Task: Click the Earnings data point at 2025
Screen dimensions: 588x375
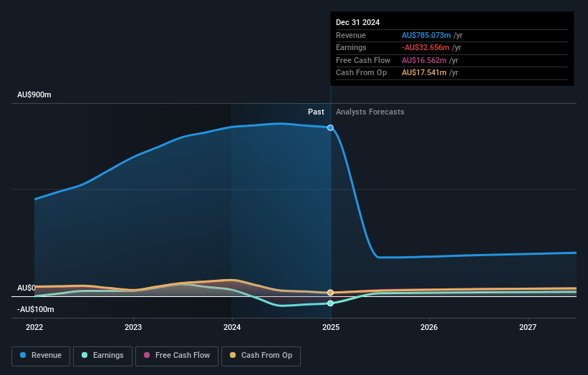Action: (x=330, y=303)
